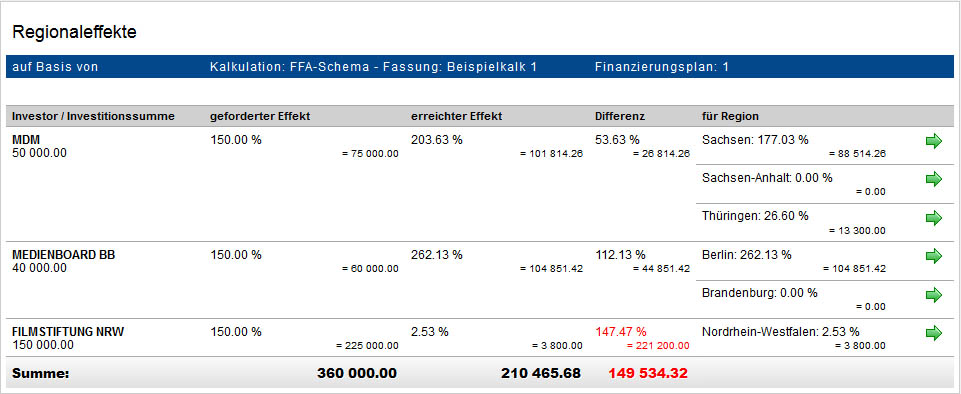Click the green arrow beside Brandenburg
Screen dimensions: 961x394
[x=933, y=295]
